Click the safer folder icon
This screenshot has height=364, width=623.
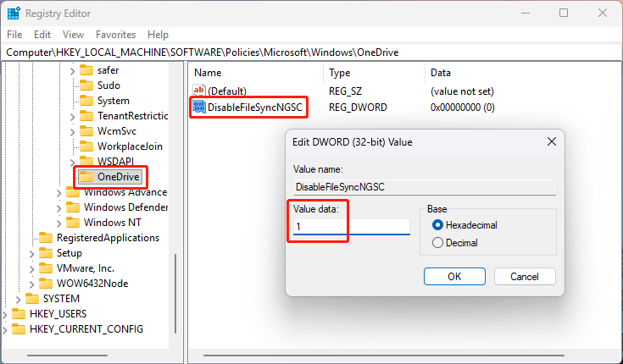pos(86,70)
